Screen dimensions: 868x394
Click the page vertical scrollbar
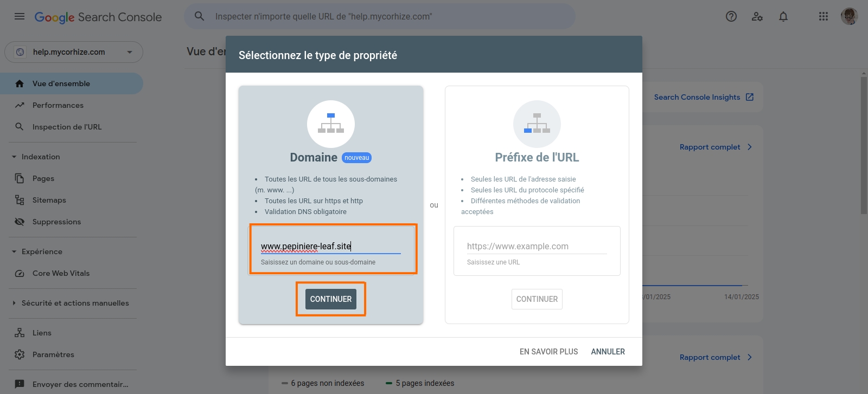(x=864, y=146)
